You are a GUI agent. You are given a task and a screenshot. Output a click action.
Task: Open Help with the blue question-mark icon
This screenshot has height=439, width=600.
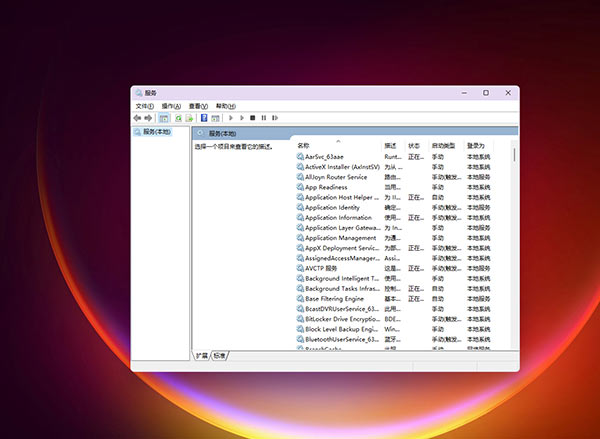[204, 118]
